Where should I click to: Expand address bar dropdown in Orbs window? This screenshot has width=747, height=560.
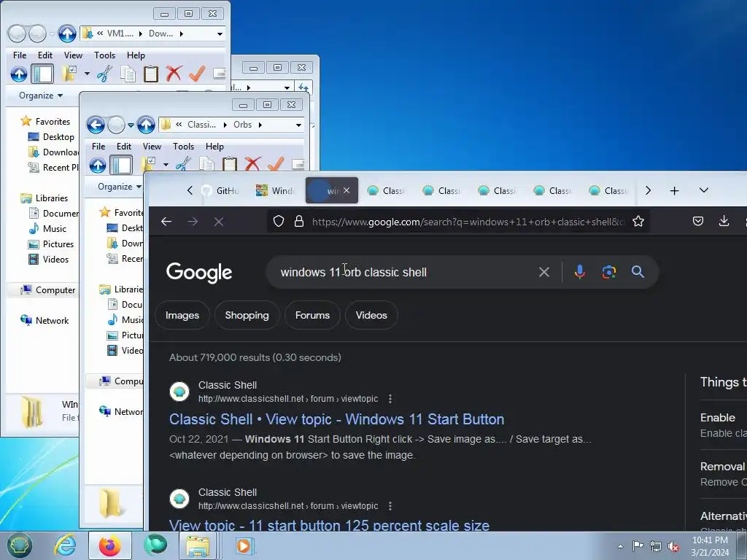[x=298, y=125]
